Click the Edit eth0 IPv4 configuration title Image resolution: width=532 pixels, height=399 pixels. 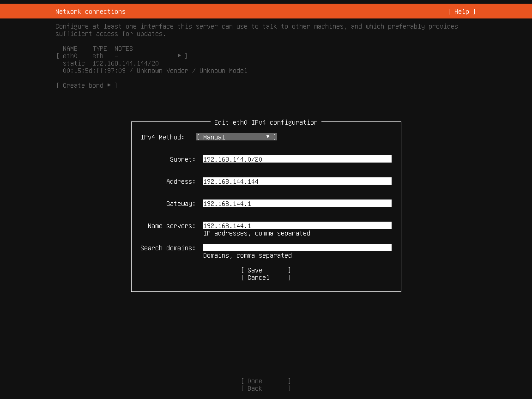pyautogui.click(x=266, y=122)
